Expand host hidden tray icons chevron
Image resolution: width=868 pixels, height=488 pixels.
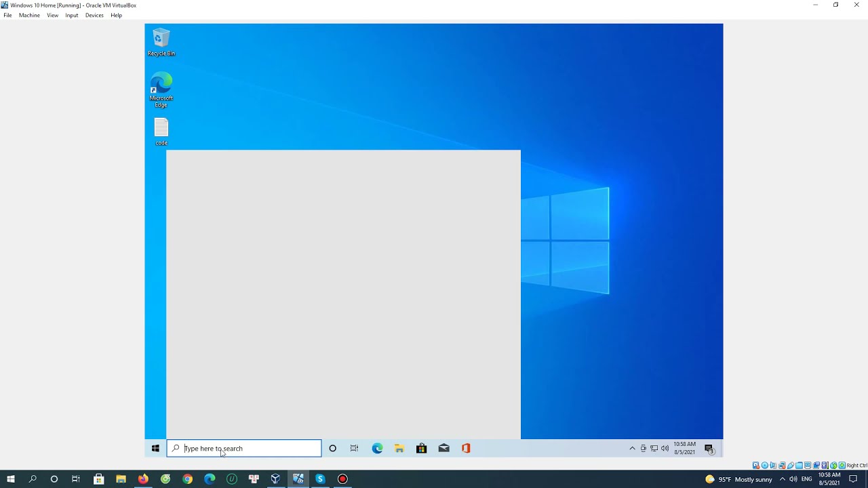click(x=782, y=479)
